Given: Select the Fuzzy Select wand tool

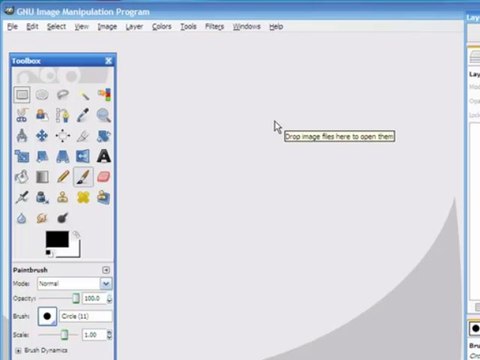Looking at the screenshot, I should click(x=83, y=95).
